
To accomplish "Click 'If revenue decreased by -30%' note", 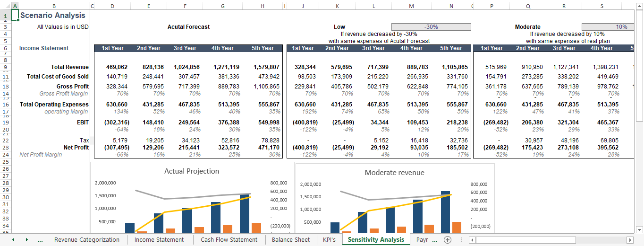I will 379,34.
